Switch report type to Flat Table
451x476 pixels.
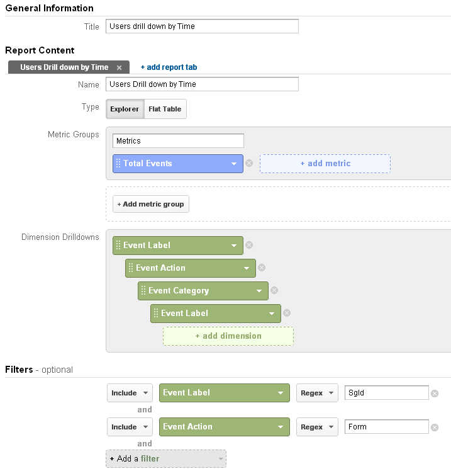pyautogui.click(x=165, y=109)
